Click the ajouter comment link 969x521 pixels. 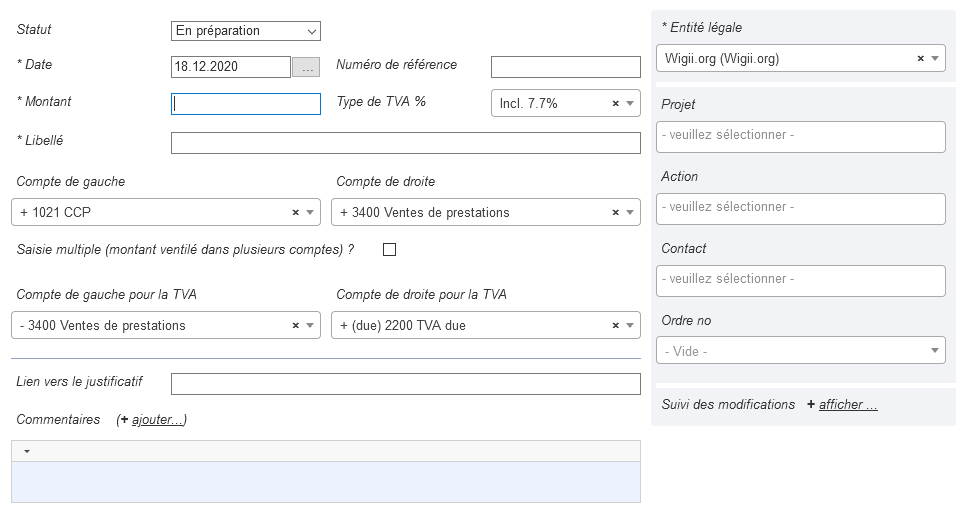159,420
